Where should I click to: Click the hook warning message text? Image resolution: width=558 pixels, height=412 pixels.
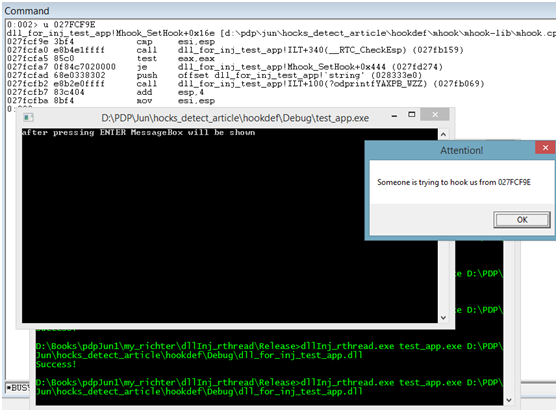(x=454, y=182)
